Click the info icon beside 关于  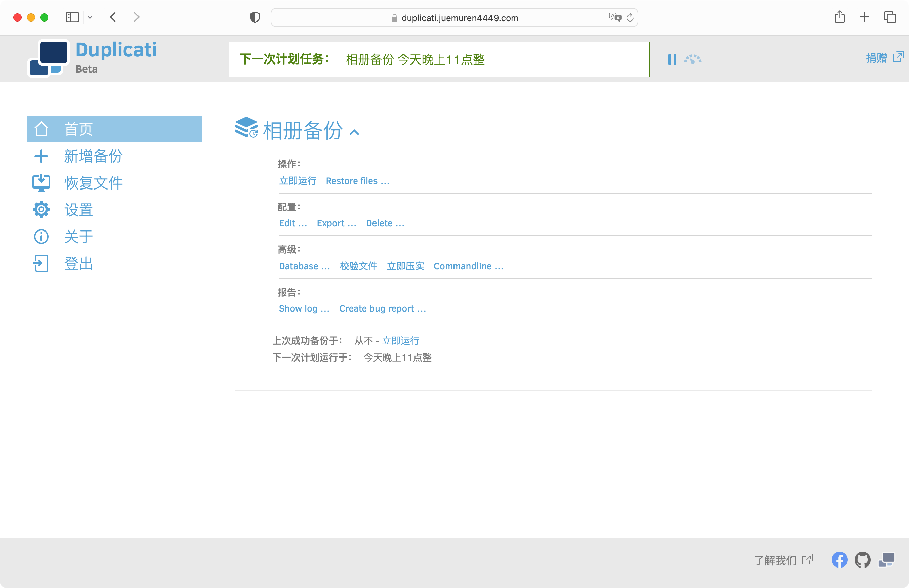pyautogui.click(x=41, y=237)
